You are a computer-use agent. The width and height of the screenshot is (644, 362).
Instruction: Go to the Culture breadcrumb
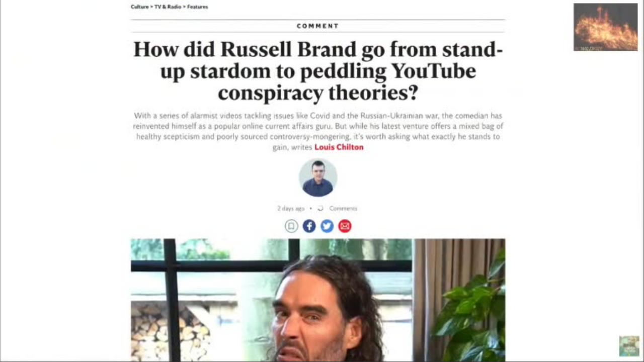click(x=139, y=7)
